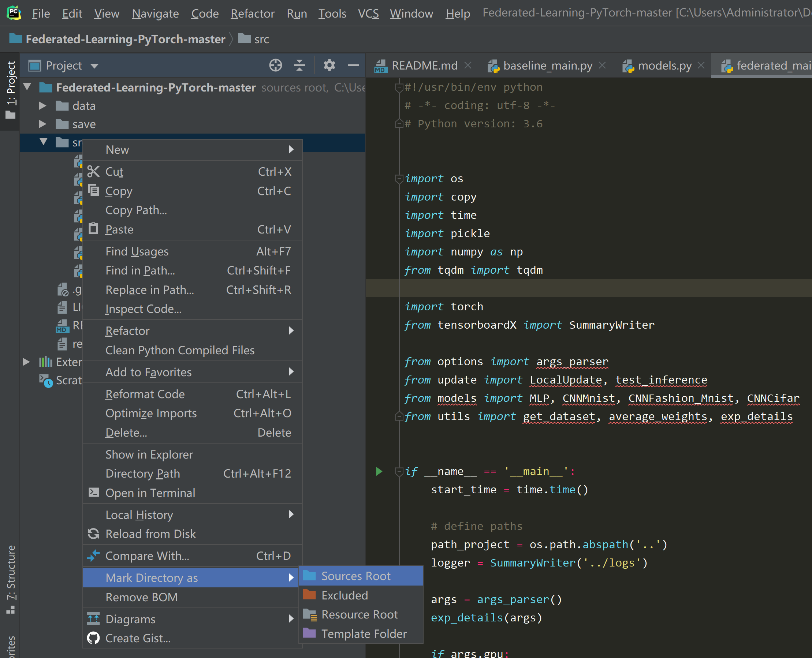Click the GitHub Create Gist icon
Screen dimensions: 812x658
click(93, 638)
